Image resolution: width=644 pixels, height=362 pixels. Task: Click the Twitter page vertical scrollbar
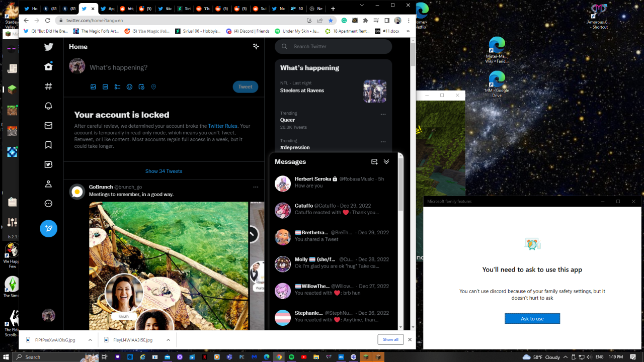click(413, 54)
